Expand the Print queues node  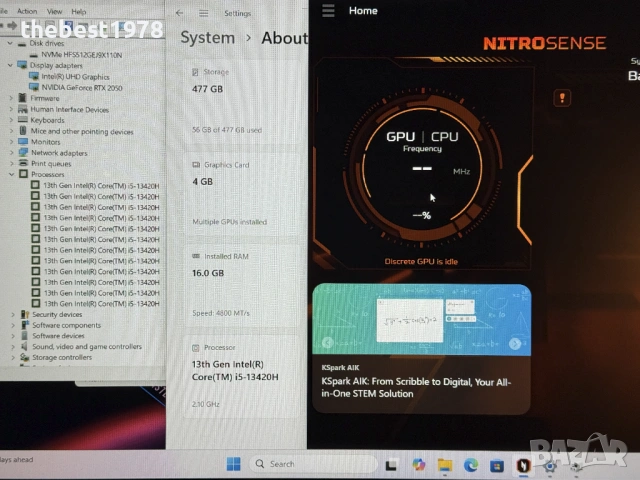tap(11, 163)
